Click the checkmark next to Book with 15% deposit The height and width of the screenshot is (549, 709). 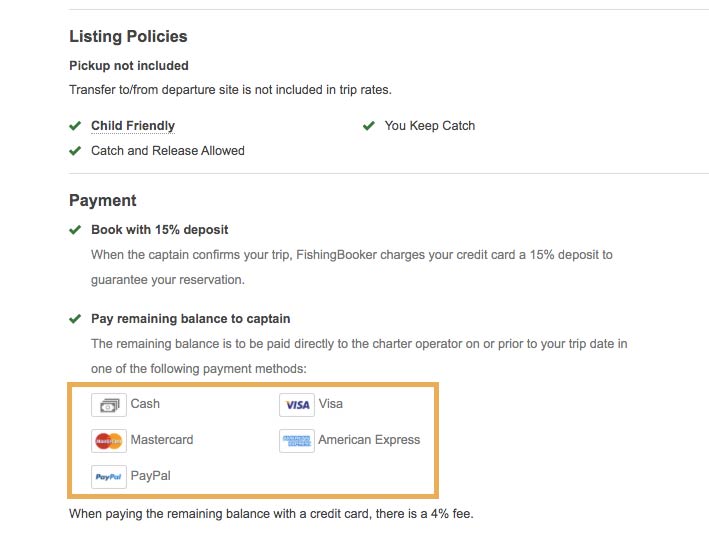(75, 230)
